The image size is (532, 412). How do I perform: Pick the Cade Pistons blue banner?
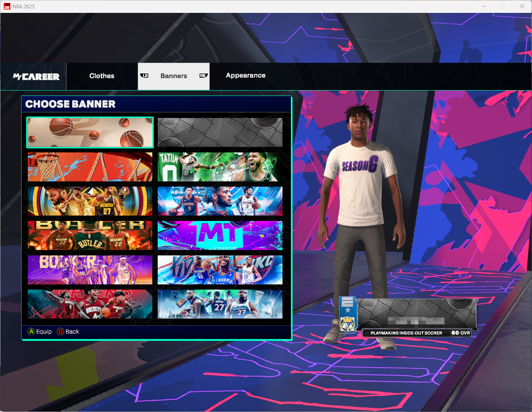pos(220,201)
